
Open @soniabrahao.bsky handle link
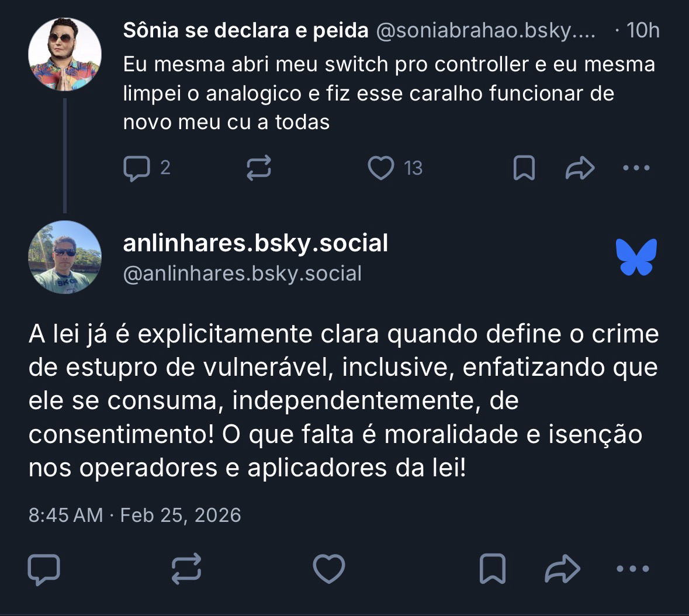pyautogui.click(x=485, y=30)
